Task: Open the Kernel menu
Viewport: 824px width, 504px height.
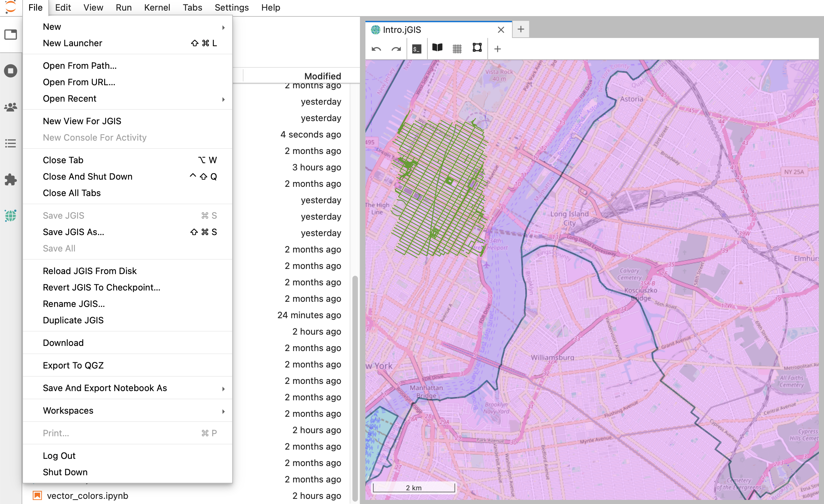Action: click(157, 8)
